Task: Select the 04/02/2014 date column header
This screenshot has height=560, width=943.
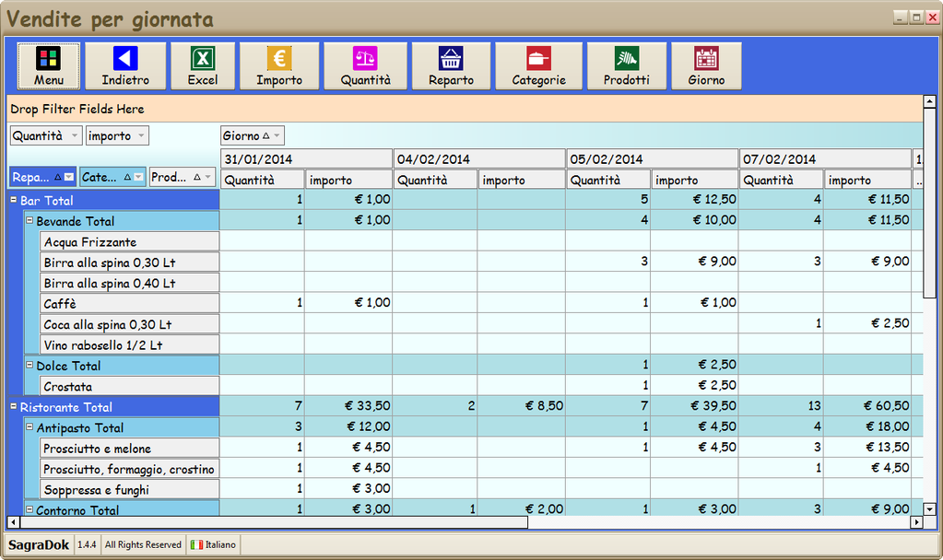Action: (x=479, y=158)
